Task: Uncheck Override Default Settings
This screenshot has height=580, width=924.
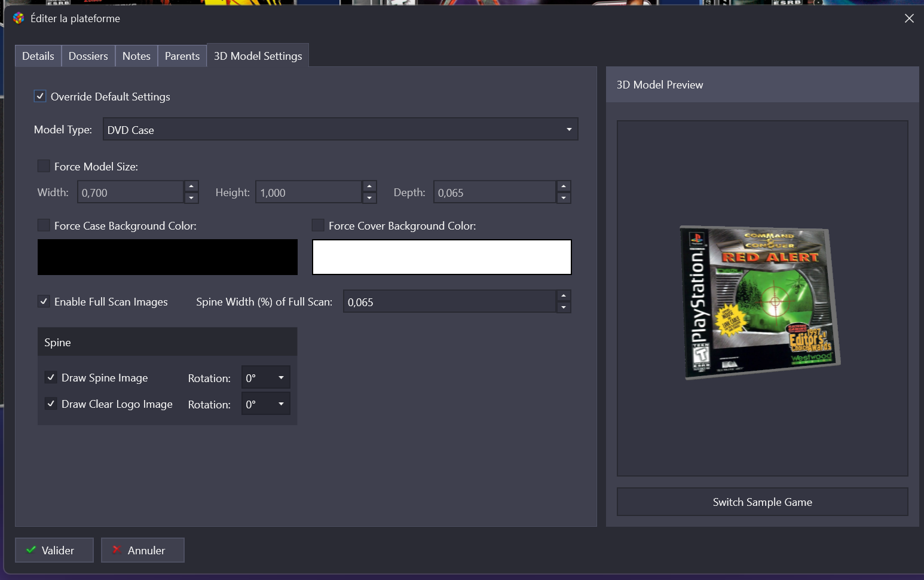Action: (x=40, y=96)
